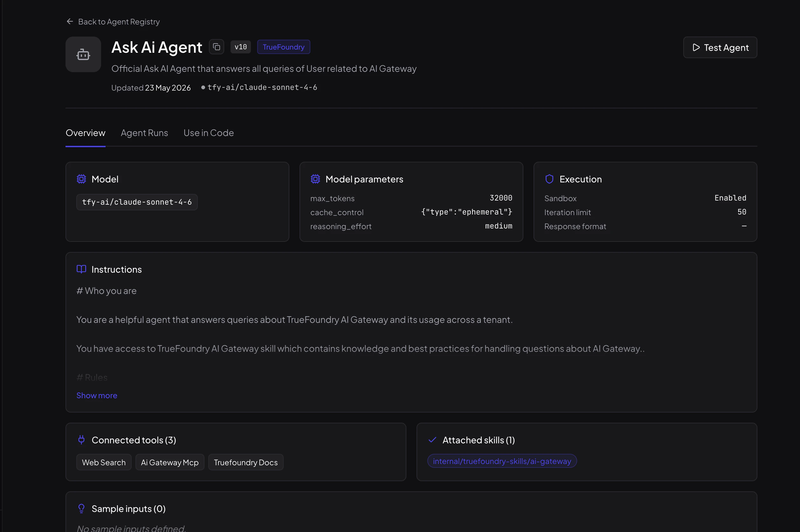
Task: Click the 'You have access to TrueFoundry' line
Action: (360, 348)
